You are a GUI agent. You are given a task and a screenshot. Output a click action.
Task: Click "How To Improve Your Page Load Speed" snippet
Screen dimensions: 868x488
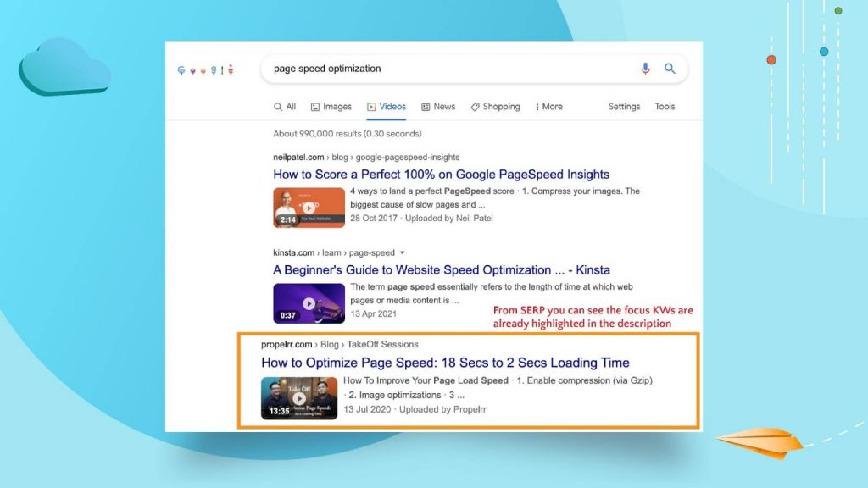(x=498, y=387)
